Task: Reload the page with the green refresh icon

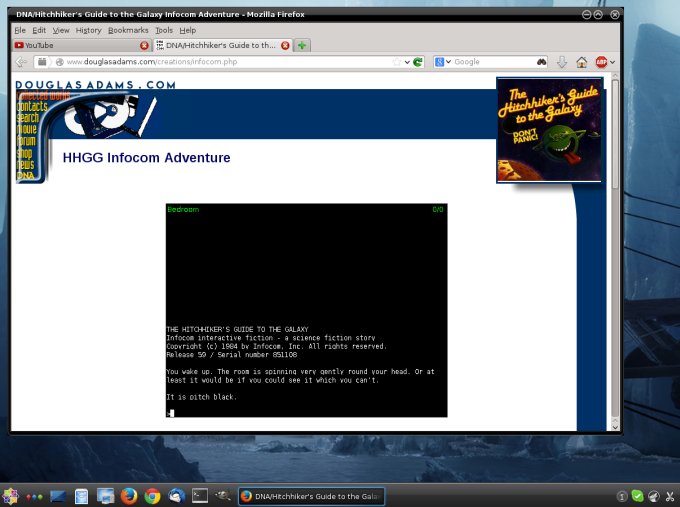Action: click(x=418, y=62)
